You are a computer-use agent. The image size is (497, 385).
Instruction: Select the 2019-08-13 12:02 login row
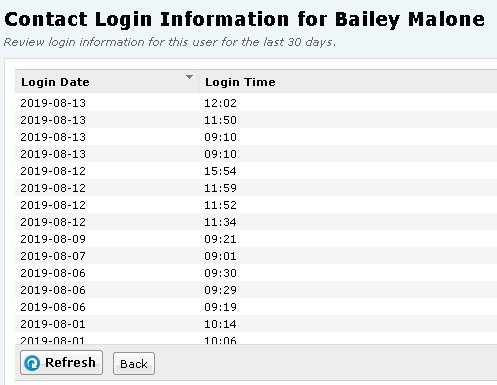256,103
